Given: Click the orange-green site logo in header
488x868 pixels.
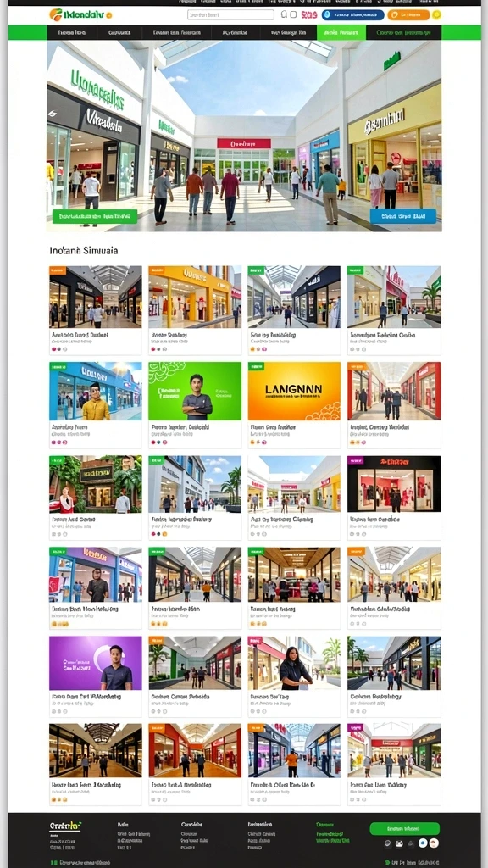Looking at the screenshot, I should pyautogui.click(x=80, y=15).
